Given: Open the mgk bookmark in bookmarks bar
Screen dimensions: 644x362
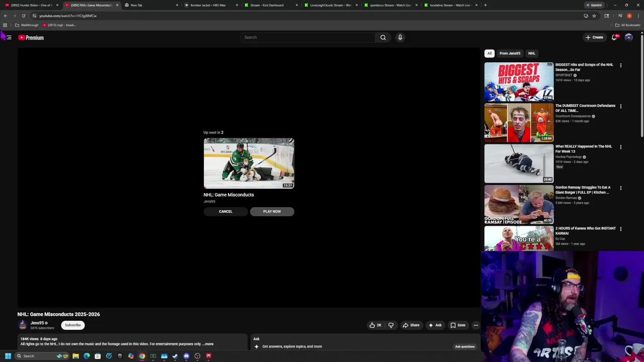Looking at the screenshot, I should 59,25.
